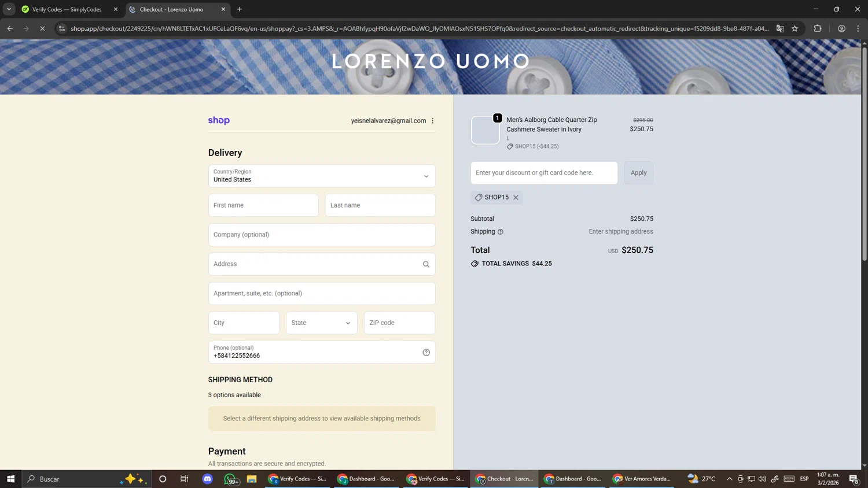Click the ZIP code field
Screen dimensions: 868x488
(x=399, y=323)
